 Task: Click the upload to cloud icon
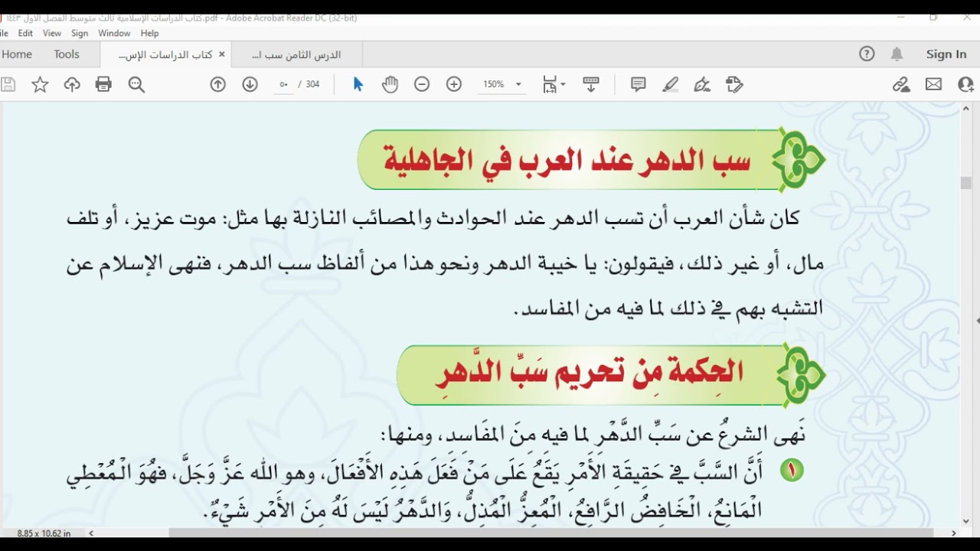[72, 85]
